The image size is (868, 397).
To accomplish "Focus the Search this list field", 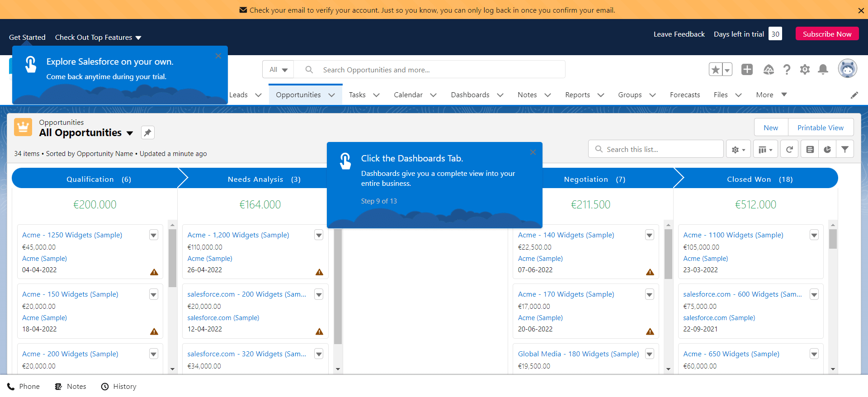I will point(656,149).
